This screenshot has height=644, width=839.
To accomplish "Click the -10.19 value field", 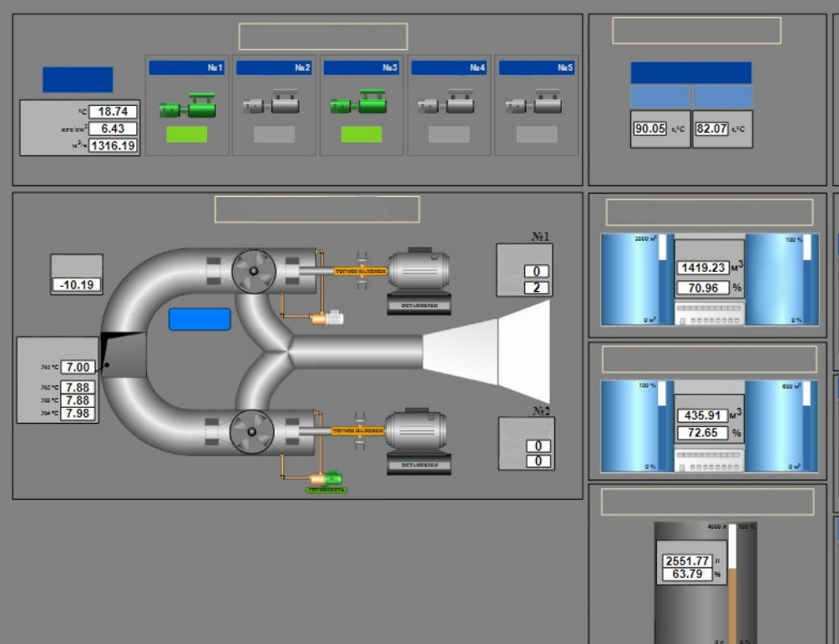I will pyautogui.click(x=77, y=285).
